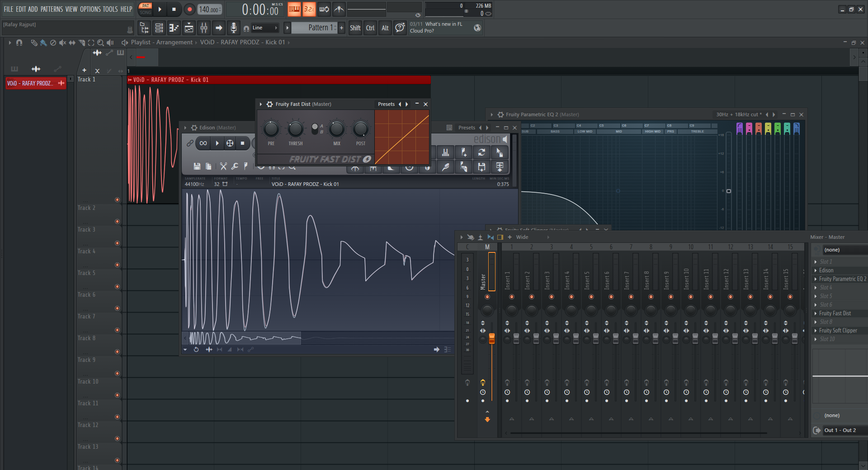Toggle loop mode in Edison transport
Image resolution: width=868 pixels, height=470 pixels.
[x=203, y=143]
